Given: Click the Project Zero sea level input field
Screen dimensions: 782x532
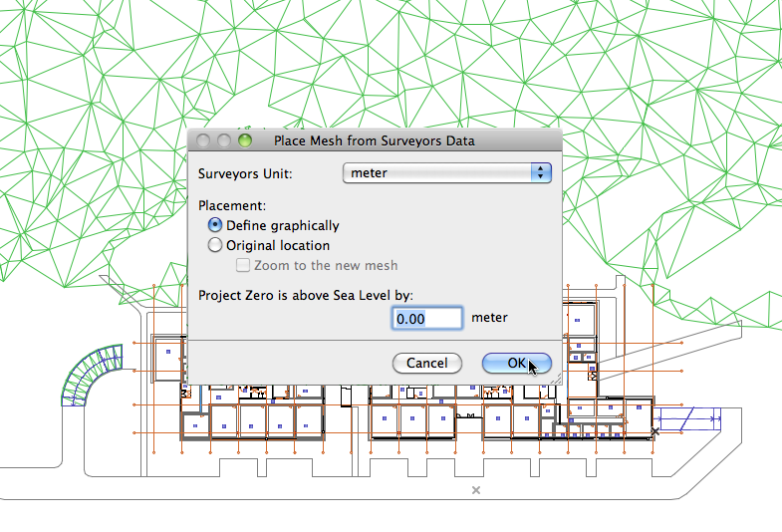Looking at the screenshot, I should [x=427, y=318].
